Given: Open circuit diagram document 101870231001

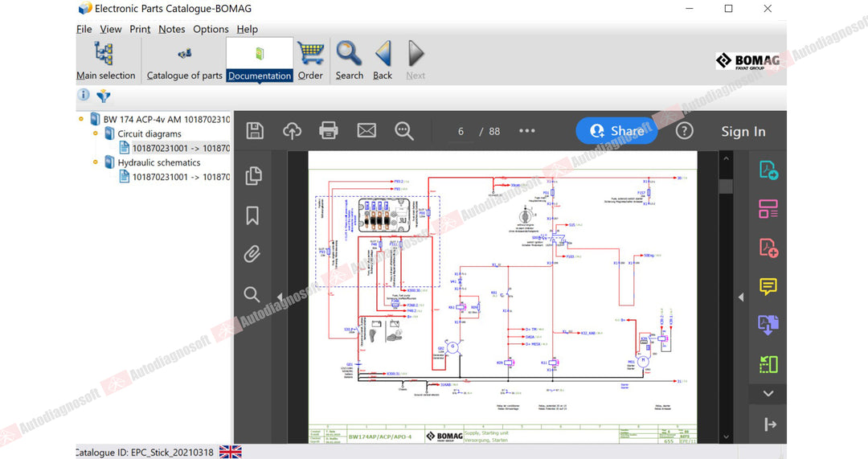Looking at the screenshot, I should (x=181, y=148).
